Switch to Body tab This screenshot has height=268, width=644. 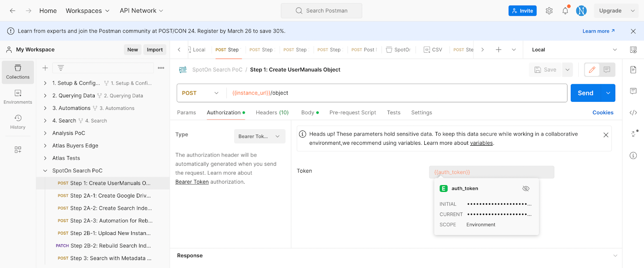click(x=310, y=113)
